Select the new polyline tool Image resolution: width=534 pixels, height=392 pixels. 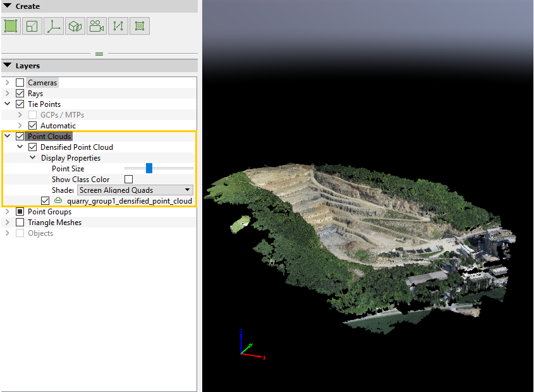[x=118, y=25]
